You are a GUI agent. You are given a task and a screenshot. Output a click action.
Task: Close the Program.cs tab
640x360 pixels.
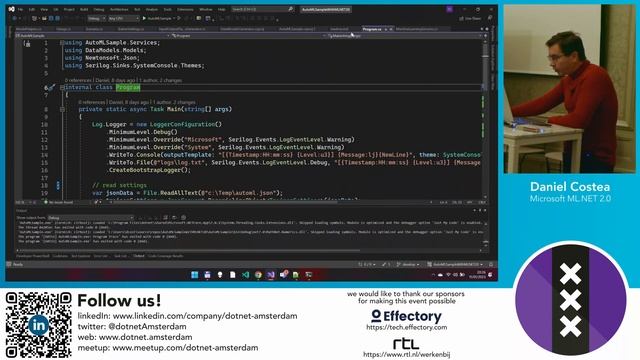pos(391,29)
